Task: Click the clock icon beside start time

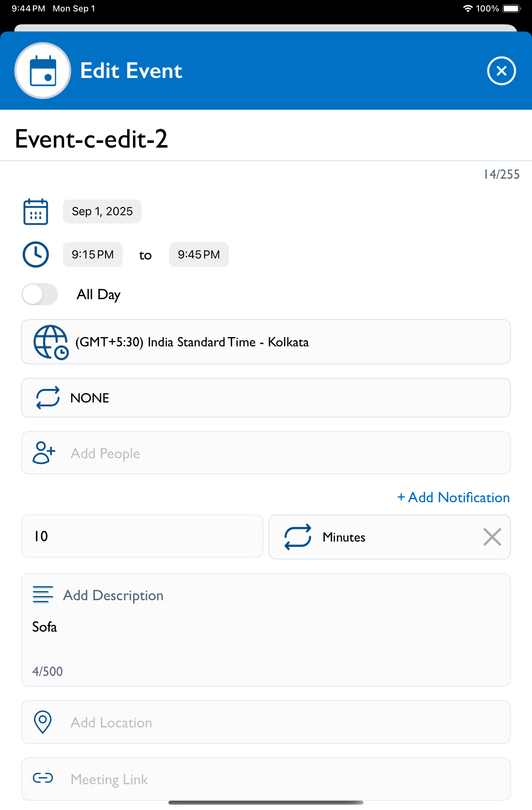Action: [x=36, y=255]
